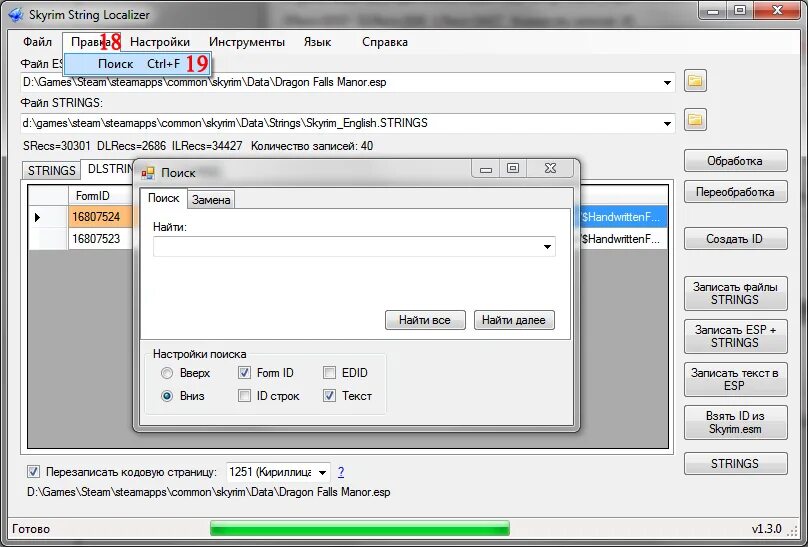Browse for ESP file folder icon
Viewport: 808px width, 547px height.
(695, 81)
